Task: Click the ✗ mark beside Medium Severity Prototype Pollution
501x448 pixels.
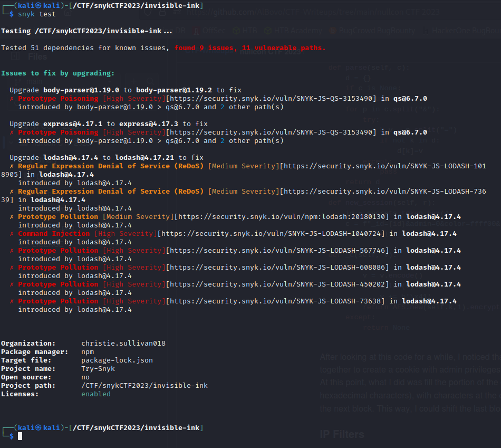Action: (12, 217)
